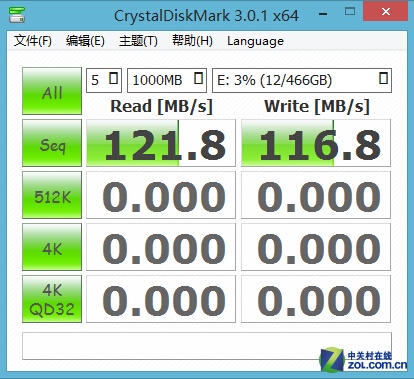
Task: Open the 帮助(H) menu
Action: pos(192,41)
